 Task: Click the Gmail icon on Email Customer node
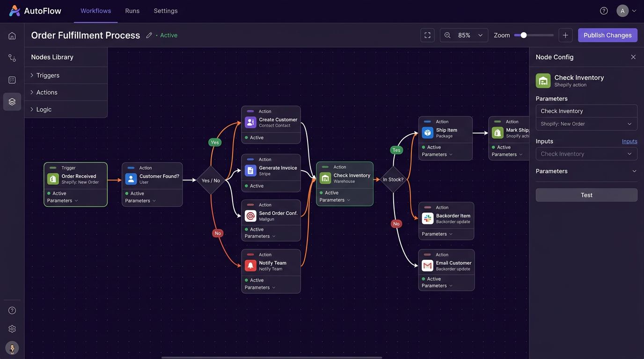click(427, 266)
